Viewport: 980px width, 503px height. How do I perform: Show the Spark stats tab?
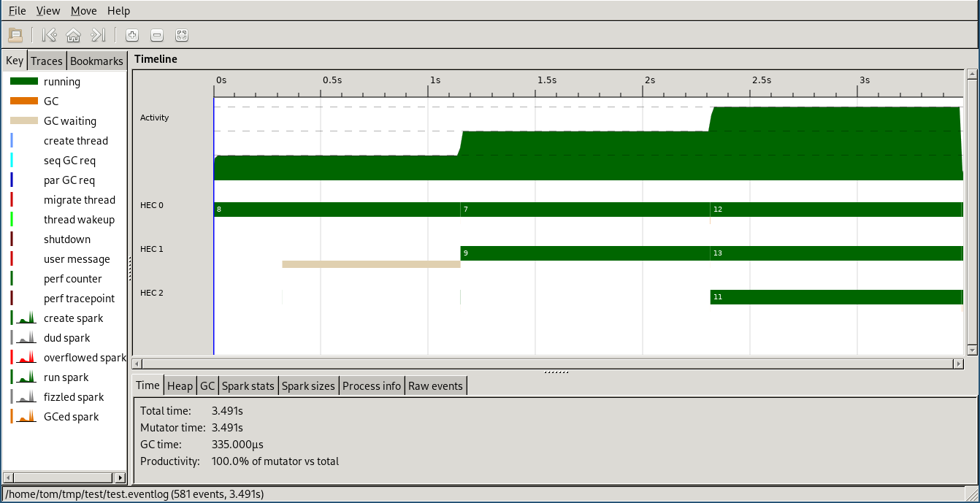(248, 385)
